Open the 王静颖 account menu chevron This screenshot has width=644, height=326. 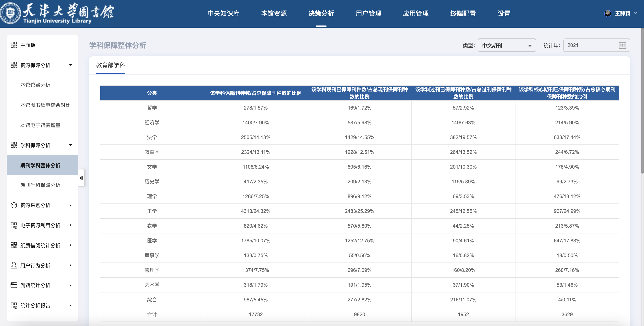pyautogui.click(x=636, y=13)
